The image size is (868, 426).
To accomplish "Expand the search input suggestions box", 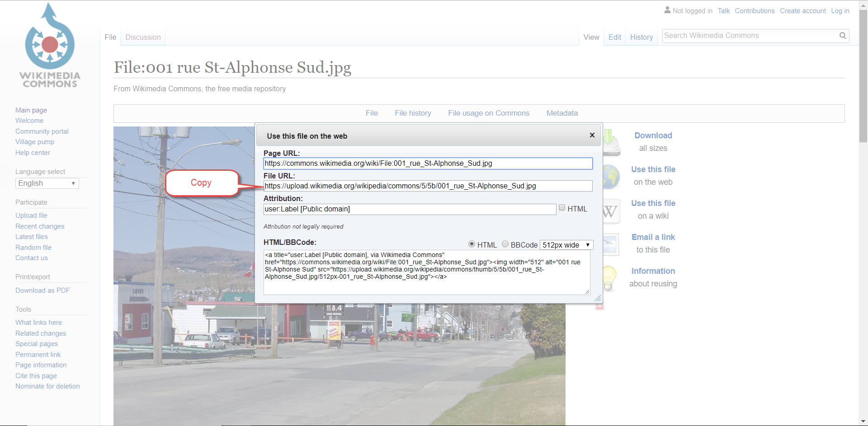I will point(746,36).
